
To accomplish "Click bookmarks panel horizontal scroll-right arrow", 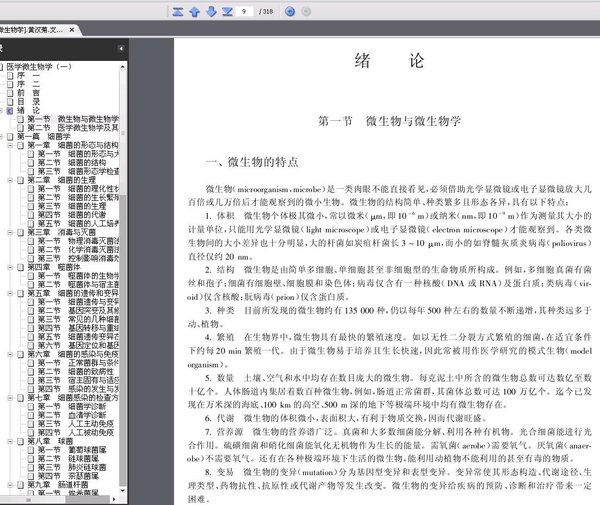I will coord(114,499).
